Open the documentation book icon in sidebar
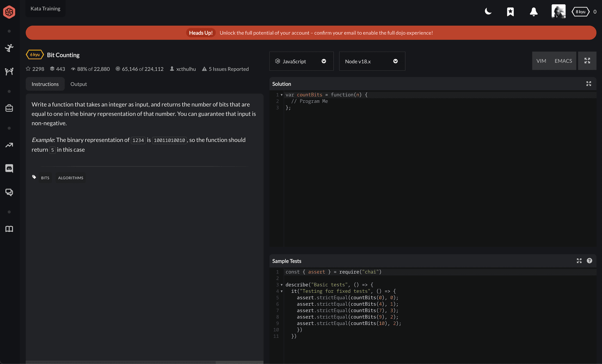The image size is (602, 364). click(9, 229)
